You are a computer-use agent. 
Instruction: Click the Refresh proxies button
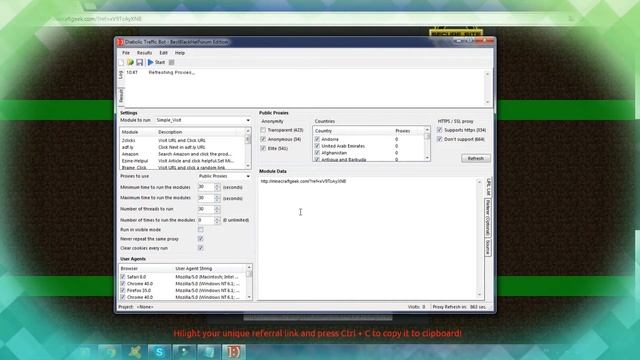tap(476, 158)
